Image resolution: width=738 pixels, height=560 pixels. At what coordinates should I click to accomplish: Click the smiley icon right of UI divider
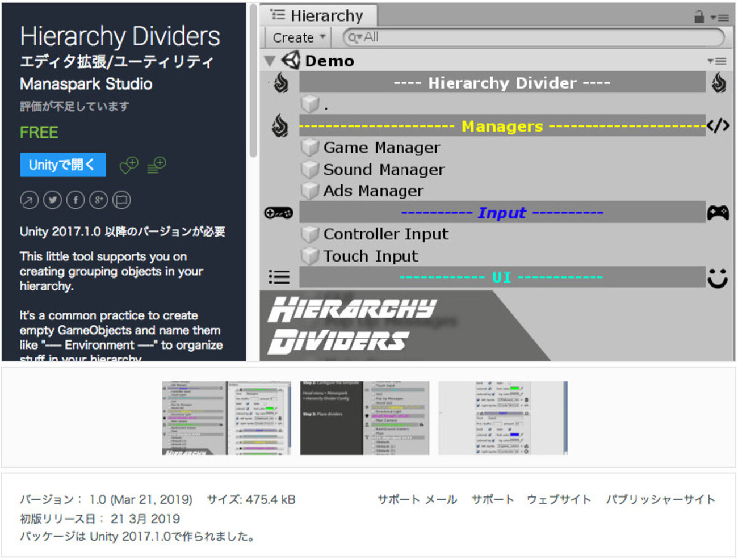click(718, 277)
